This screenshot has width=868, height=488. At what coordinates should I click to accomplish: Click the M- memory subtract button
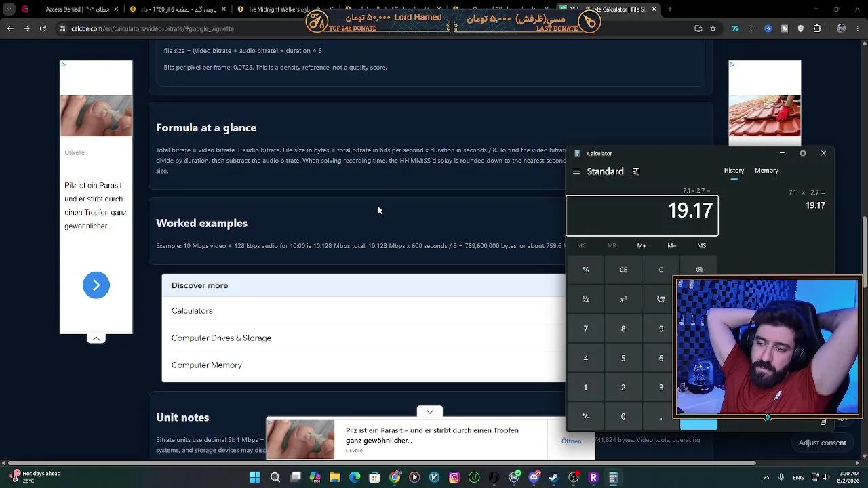pyautogui.click(x=671, y=245)
